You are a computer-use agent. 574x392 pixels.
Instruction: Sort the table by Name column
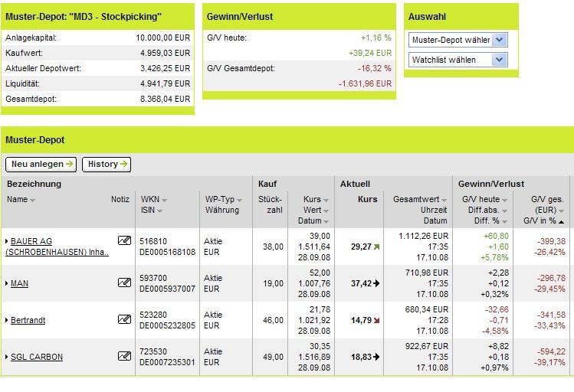[32, 201]
